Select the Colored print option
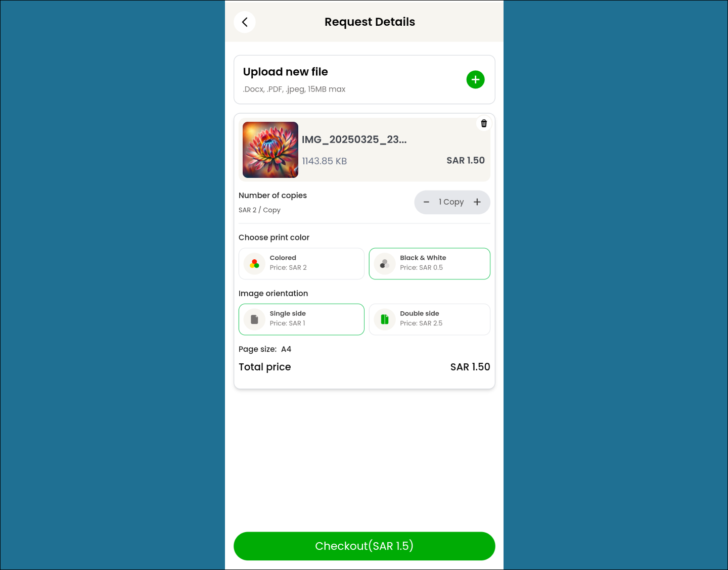Image resolution: width=728 pixels, height=570 pixels. coord(301,264)
